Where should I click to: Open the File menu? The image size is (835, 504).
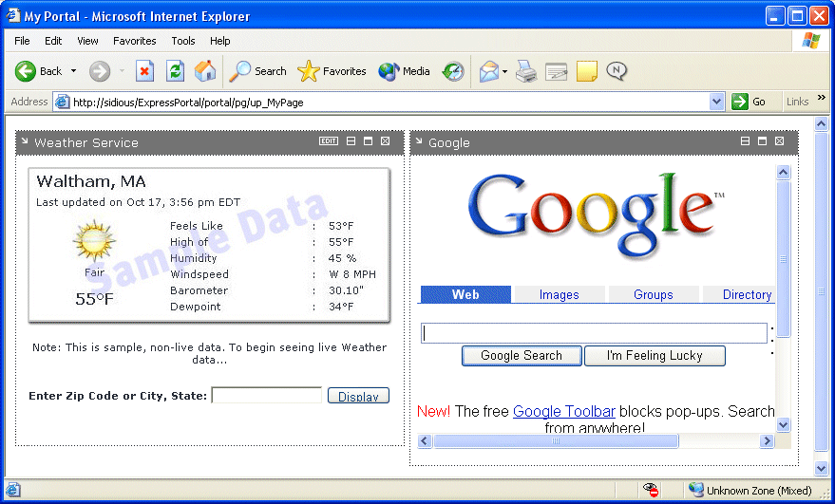click(x=22, y=41)
